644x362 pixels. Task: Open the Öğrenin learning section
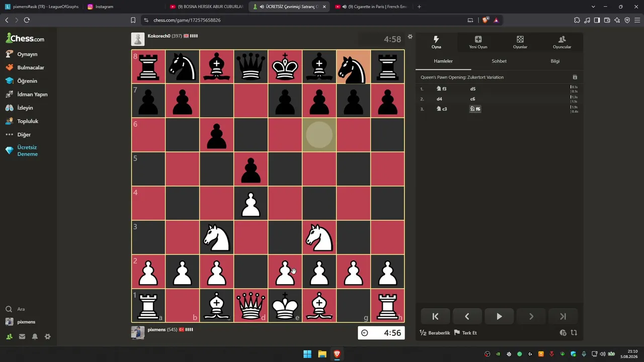click(28, 81)
